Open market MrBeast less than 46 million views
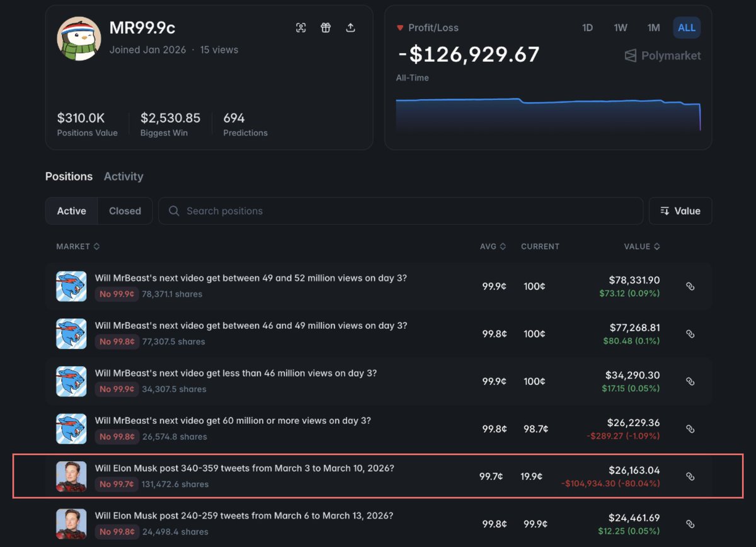The image size is (756, 547). [236, 373]
